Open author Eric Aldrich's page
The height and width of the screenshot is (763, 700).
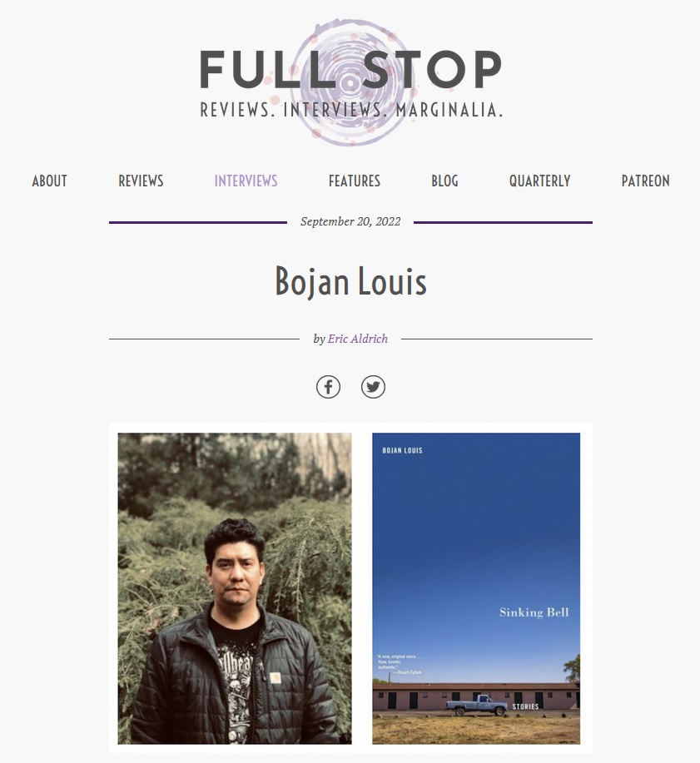pos(358,339)
